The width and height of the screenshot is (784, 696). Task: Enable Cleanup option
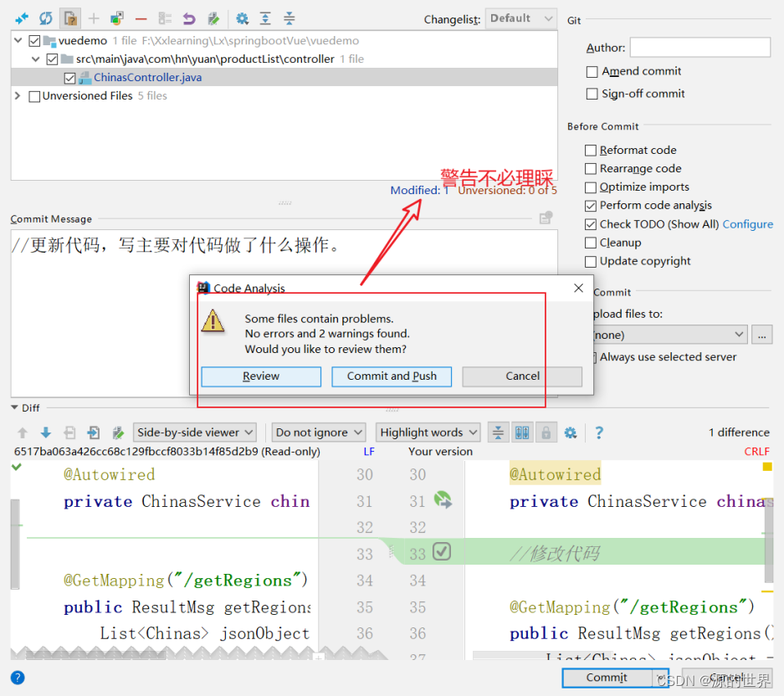[x=591, y=243]
